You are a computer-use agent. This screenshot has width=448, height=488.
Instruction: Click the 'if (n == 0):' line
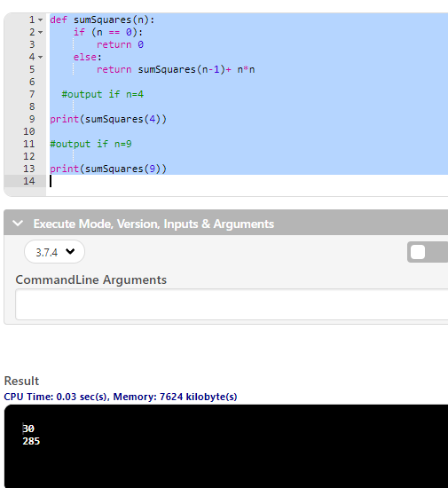(x=108, y=32)
